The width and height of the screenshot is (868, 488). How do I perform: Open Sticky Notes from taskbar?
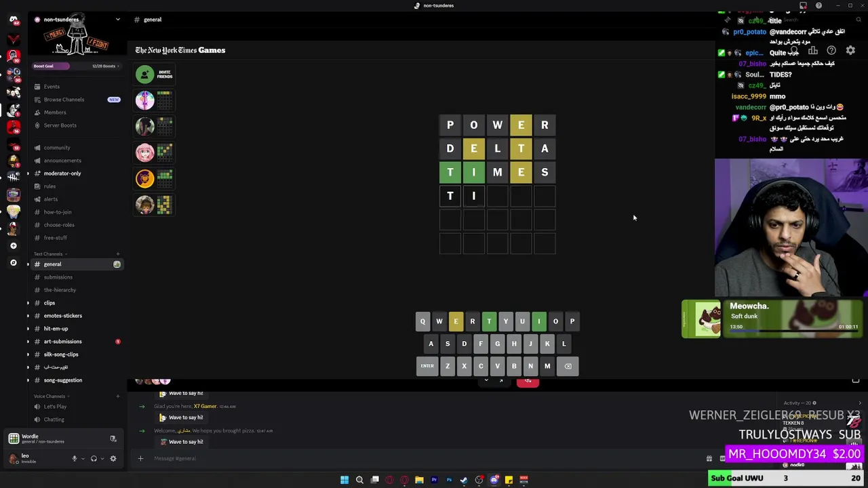[509, 480]
